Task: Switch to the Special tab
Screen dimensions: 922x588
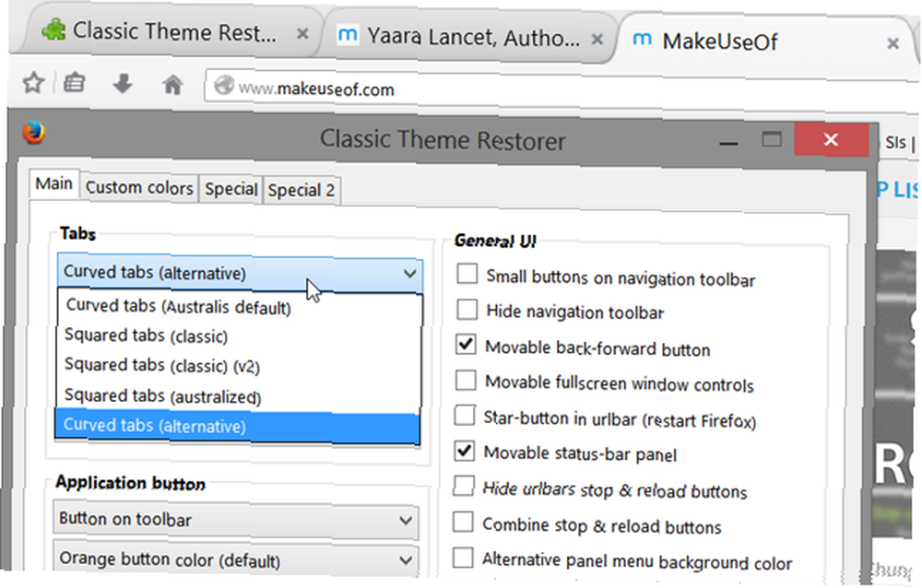Action: [231, 189]
